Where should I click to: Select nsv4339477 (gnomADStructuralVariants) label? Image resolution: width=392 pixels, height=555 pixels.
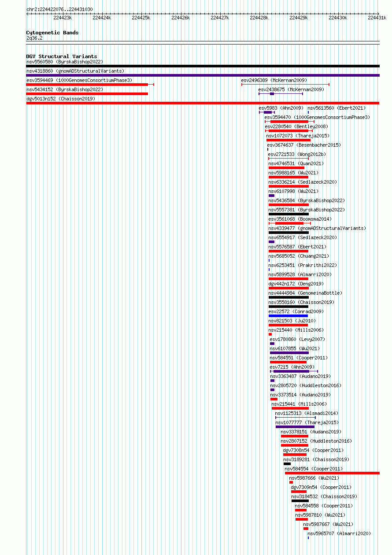click(317, 228)
